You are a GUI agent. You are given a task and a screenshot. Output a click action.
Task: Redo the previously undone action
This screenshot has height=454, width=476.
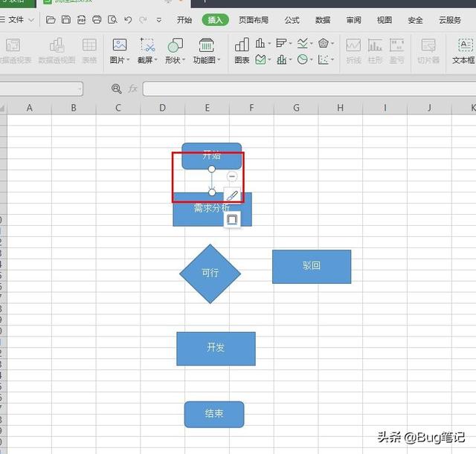tap(143, 20)
